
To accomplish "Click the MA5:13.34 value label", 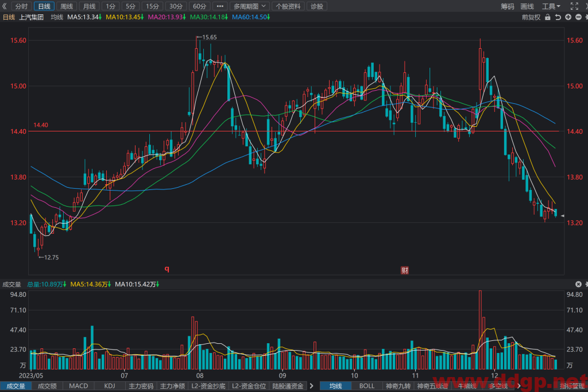I will (x=84, y=17).
